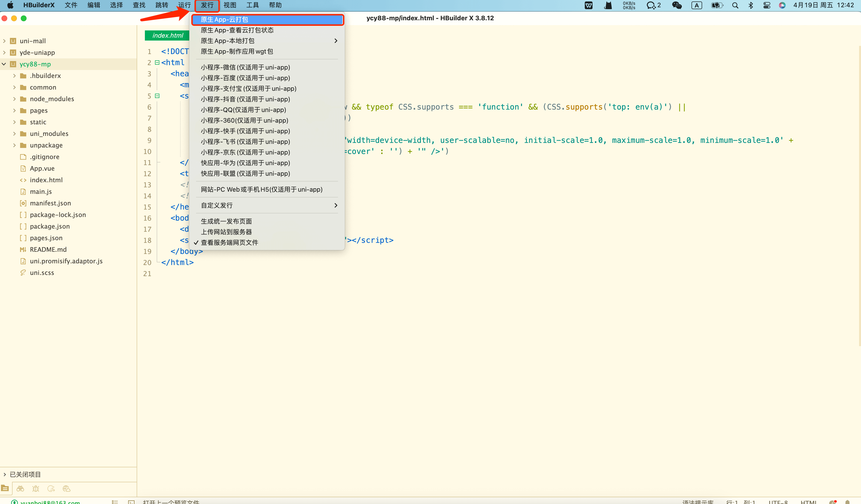The width and height of the screenshot is (861, 504).
Task: Select 小程序-微信 publish menu item
Action: [x=245, y=67]
